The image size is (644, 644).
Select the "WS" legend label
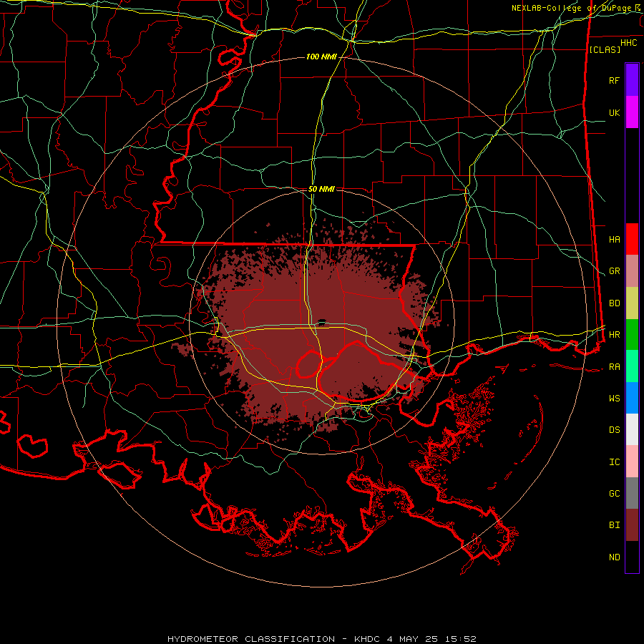614,399
